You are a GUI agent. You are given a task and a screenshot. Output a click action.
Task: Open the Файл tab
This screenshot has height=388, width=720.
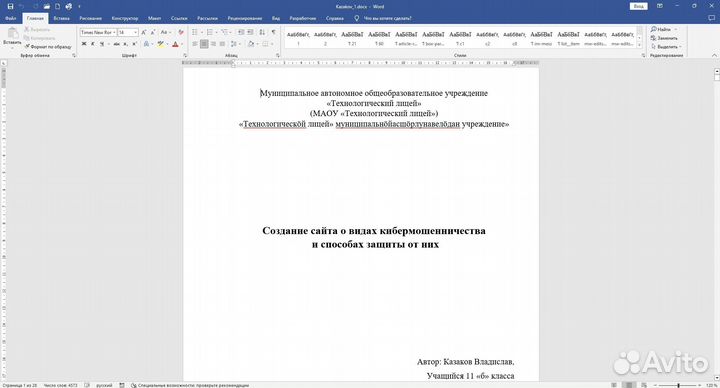point(11,18)
